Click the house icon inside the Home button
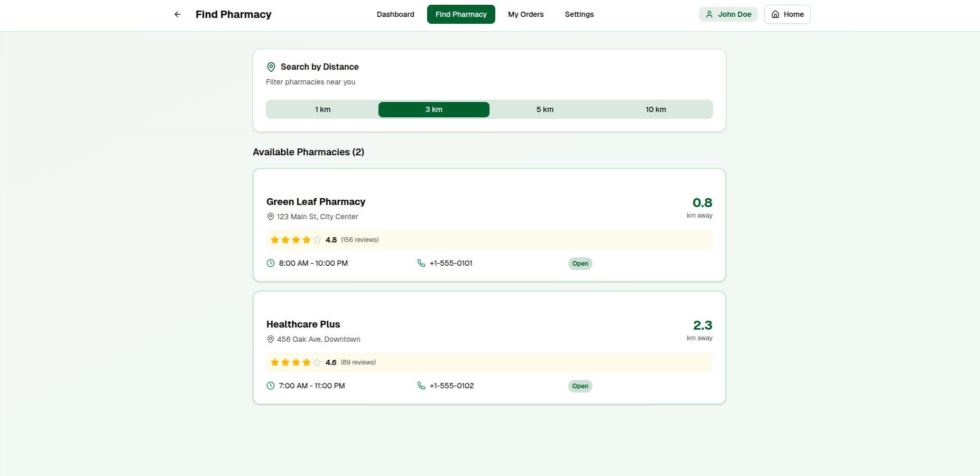The height and width of the screenshot is (476, 980). [x=775, y=14]
